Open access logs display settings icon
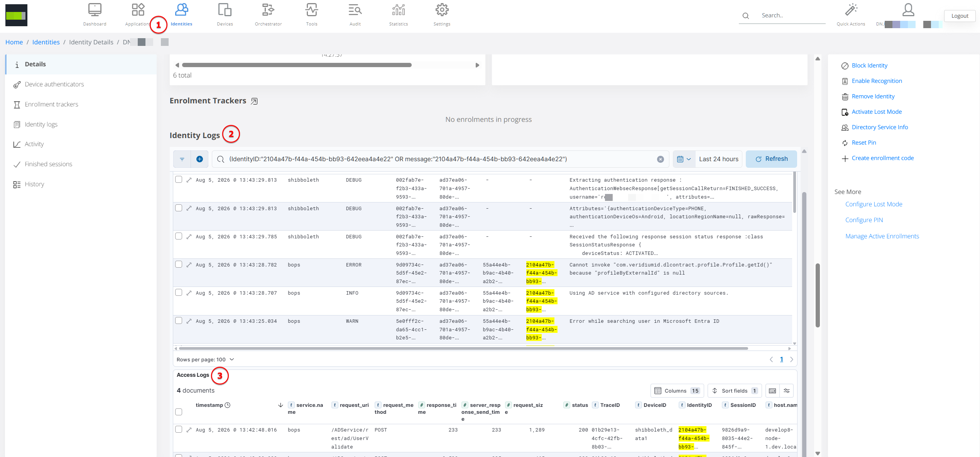The image size is (980, 457). click(x=787, y=391)
